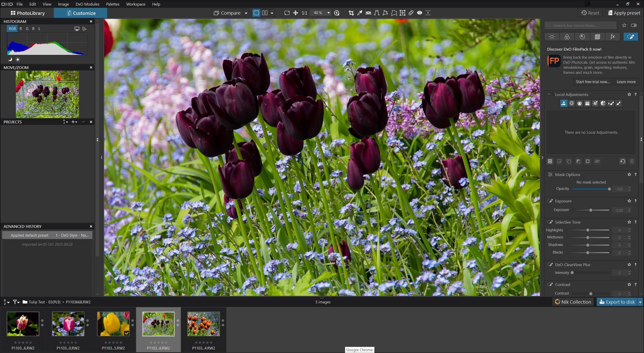The width and height of the screenshot is (644, 353).
Task: Choose the gradient filter local adjustment
Action: (x=587, y=103)
